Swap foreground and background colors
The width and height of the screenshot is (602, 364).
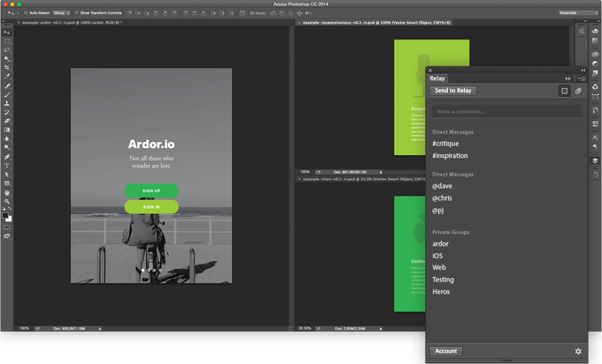10,209
